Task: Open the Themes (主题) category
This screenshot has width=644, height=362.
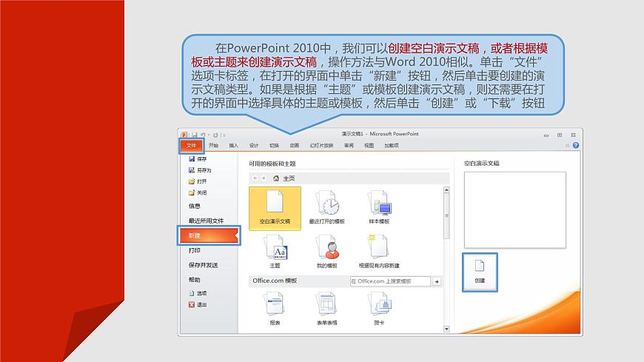Action: [275, 252]
